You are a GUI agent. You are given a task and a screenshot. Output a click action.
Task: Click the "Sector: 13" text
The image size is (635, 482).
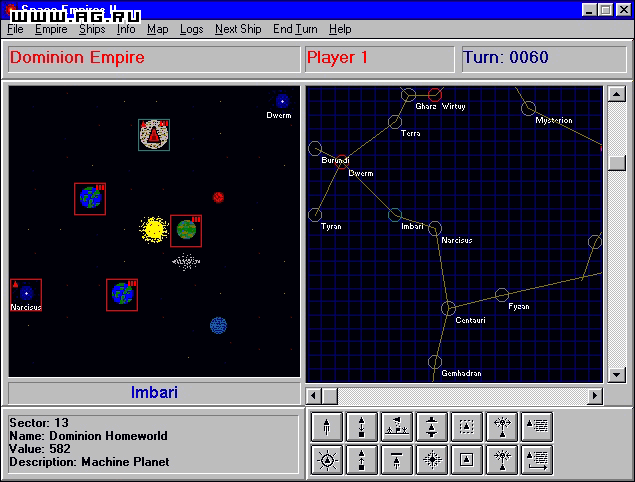39,423
